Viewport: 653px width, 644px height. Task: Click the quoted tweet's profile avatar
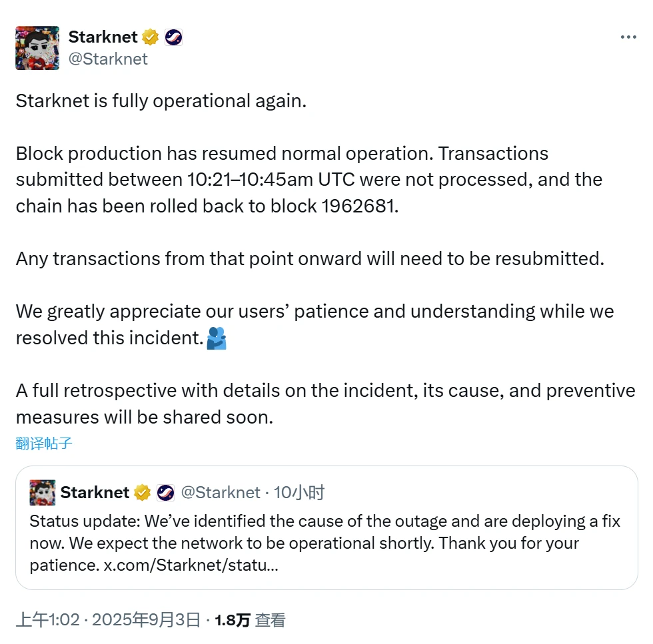coord(43,491)
